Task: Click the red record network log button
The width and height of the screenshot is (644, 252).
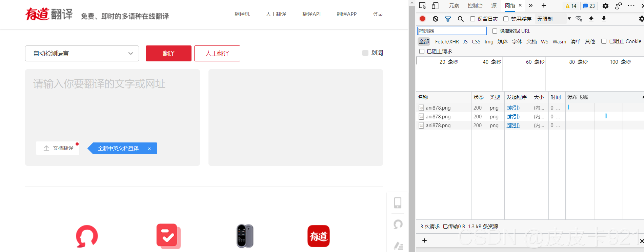Action: (422, 19)
